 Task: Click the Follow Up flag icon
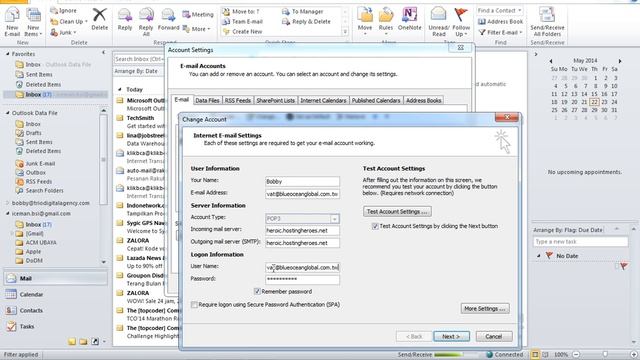click(461, 21)
